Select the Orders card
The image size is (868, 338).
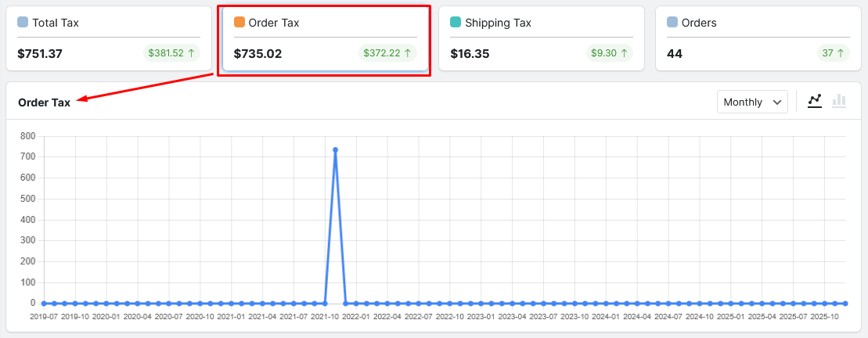tap(757, 38)
